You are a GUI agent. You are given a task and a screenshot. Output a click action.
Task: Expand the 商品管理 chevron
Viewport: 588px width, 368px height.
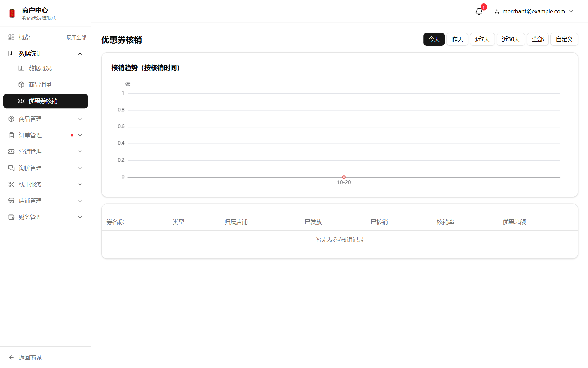point(80,119)
